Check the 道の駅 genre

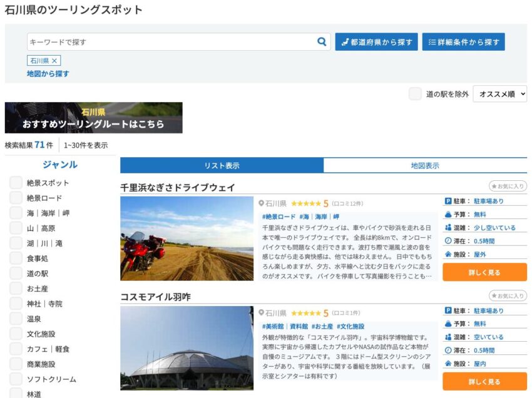click(x=16, y=273)
